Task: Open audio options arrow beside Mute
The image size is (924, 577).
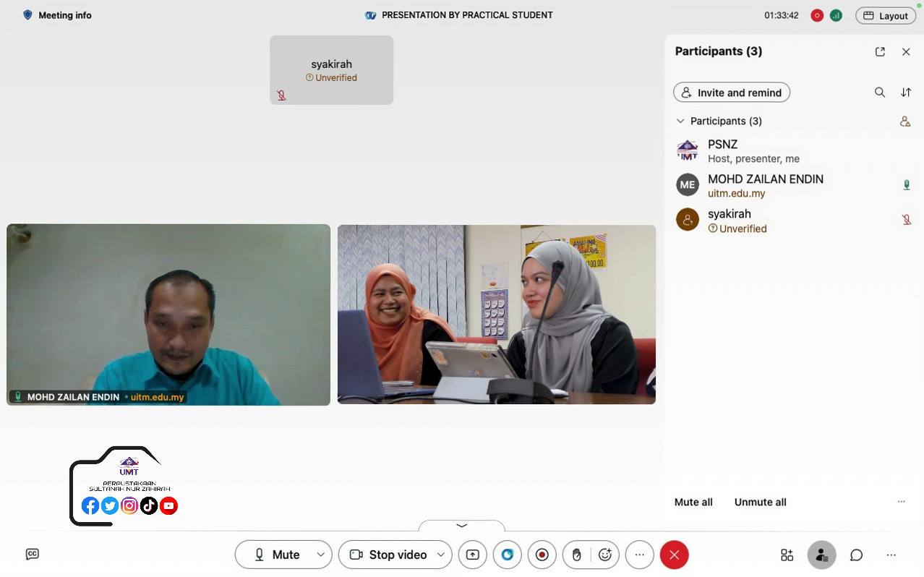Action: coord(321,555)
